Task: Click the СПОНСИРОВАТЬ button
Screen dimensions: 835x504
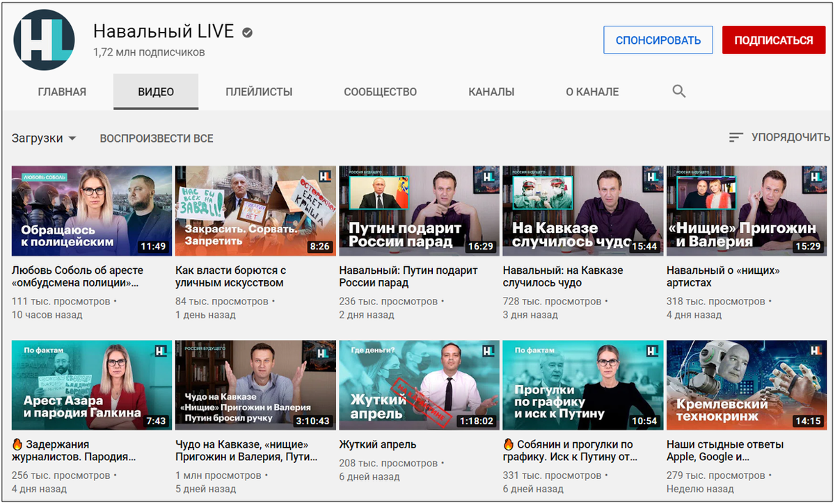Action: (658, 40)
